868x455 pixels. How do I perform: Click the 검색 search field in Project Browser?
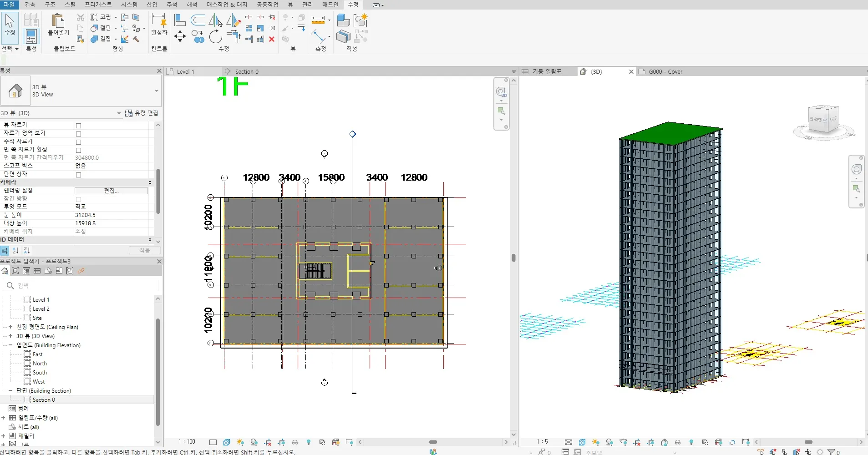(81, 285)
